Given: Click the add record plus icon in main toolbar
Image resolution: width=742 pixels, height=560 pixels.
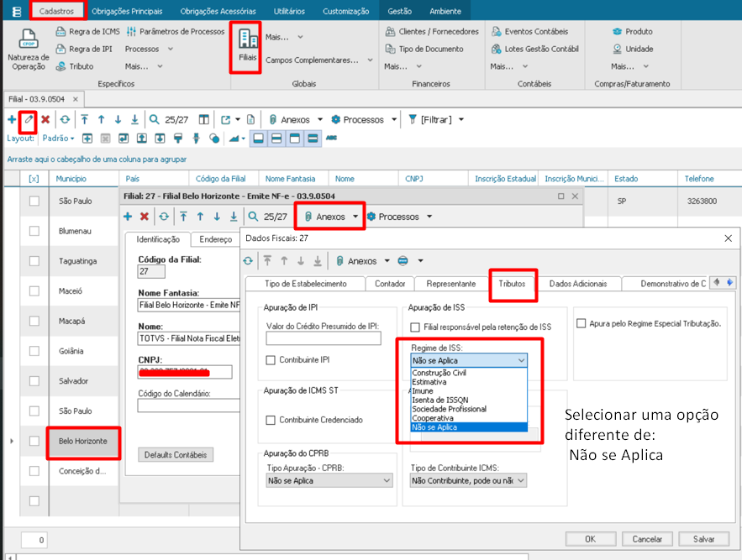Looking at the screenshot, I should point(12,120).
